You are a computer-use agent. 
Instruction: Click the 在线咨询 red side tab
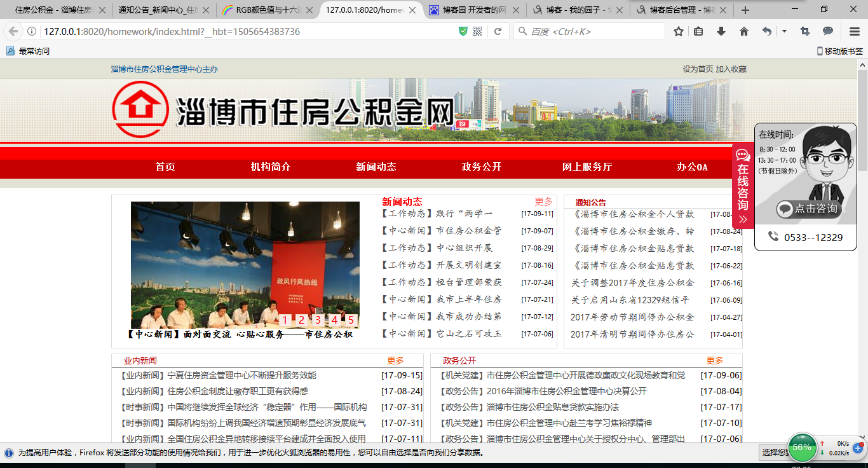point(743,186)
